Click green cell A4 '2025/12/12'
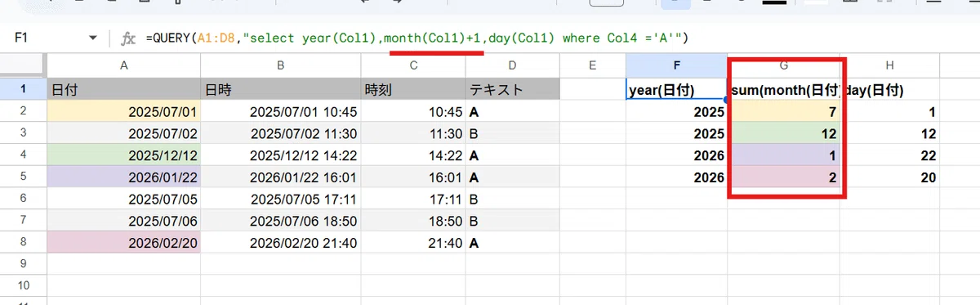The width and height of the screenshot is (980, 305). 124,155
